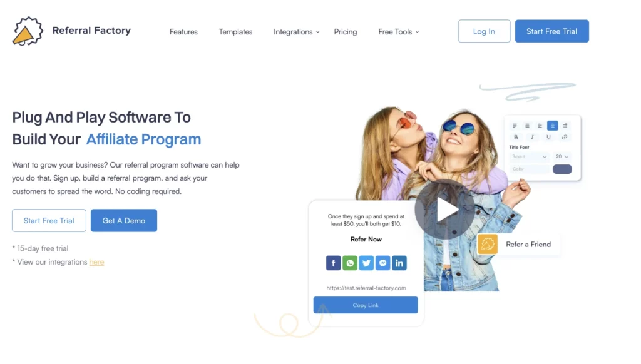
Task: Play the hero video
Action: point(445,209)
